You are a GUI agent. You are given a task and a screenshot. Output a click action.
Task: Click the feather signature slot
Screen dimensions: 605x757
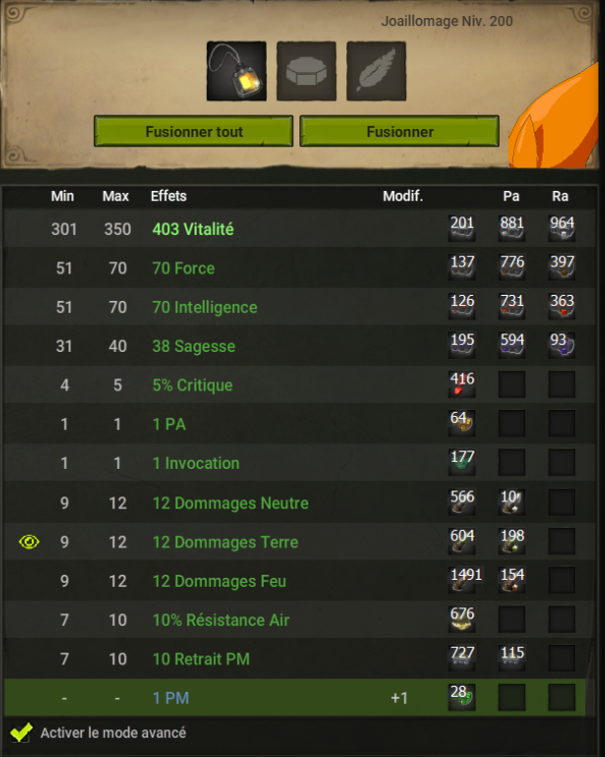(376, 71)
